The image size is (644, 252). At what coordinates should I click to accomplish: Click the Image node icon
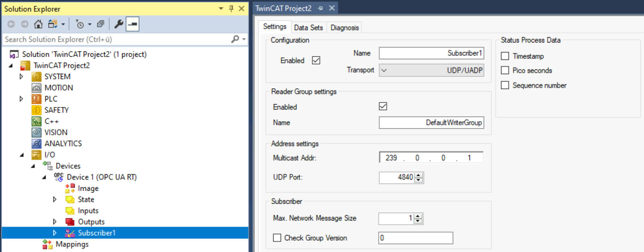70,188
